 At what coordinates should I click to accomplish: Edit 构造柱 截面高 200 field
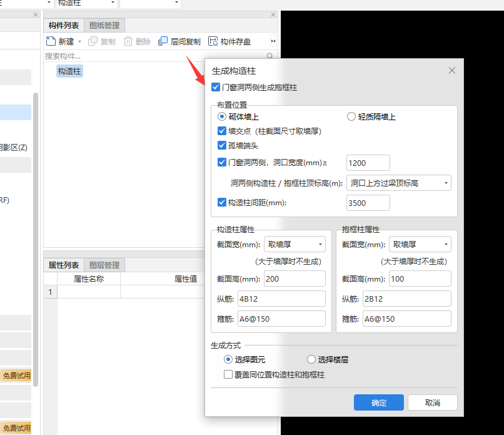coord(295,279)
